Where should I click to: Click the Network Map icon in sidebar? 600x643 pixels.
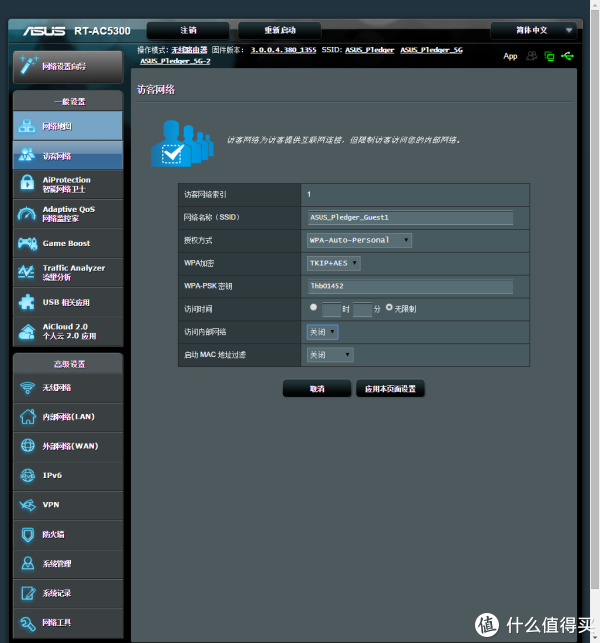point(27,126)
